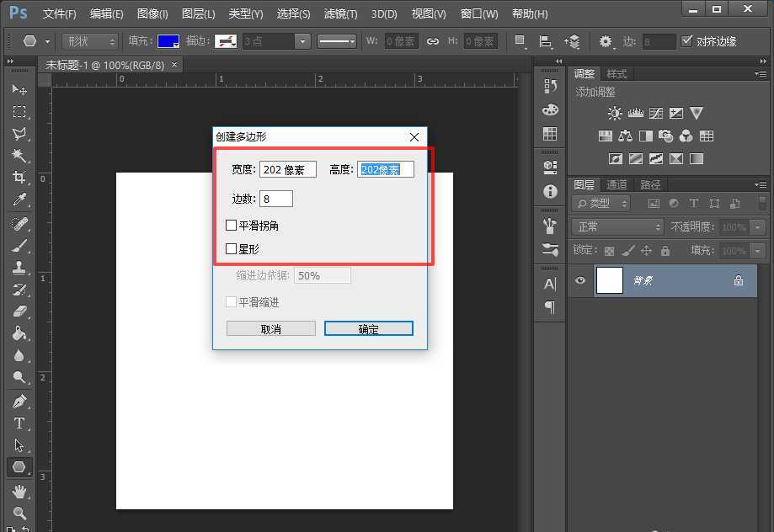Enable the 星形 option in the polygon dialog
The height and width of the screenshot is (532, 774).
tap(232, 248)
